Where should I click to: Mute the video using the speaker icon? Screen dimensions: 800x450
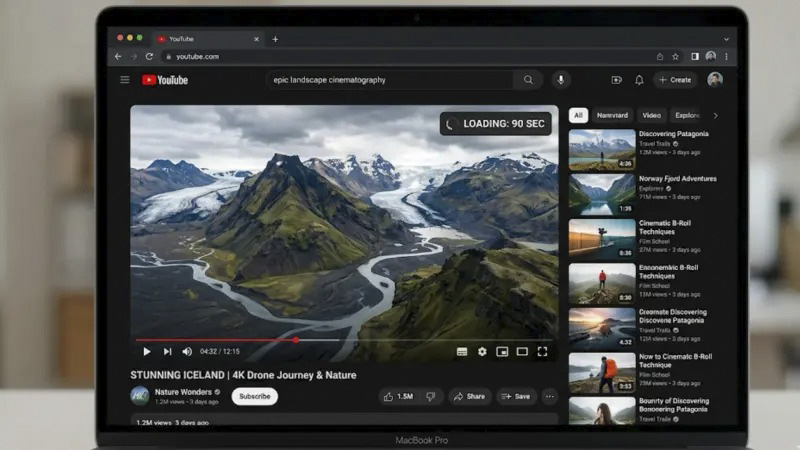pyautogui.click(x=187, y=352)
